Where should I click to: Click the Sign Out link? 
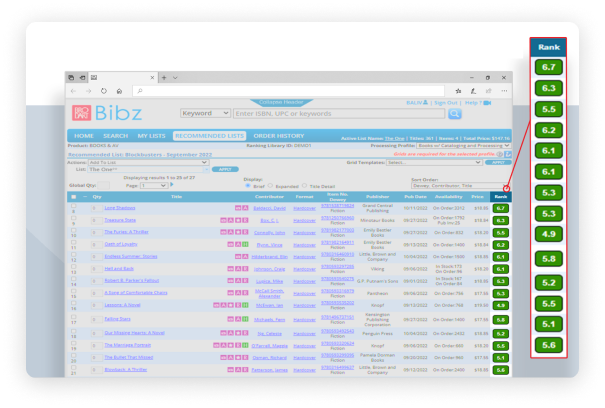[x=446, y=103]
